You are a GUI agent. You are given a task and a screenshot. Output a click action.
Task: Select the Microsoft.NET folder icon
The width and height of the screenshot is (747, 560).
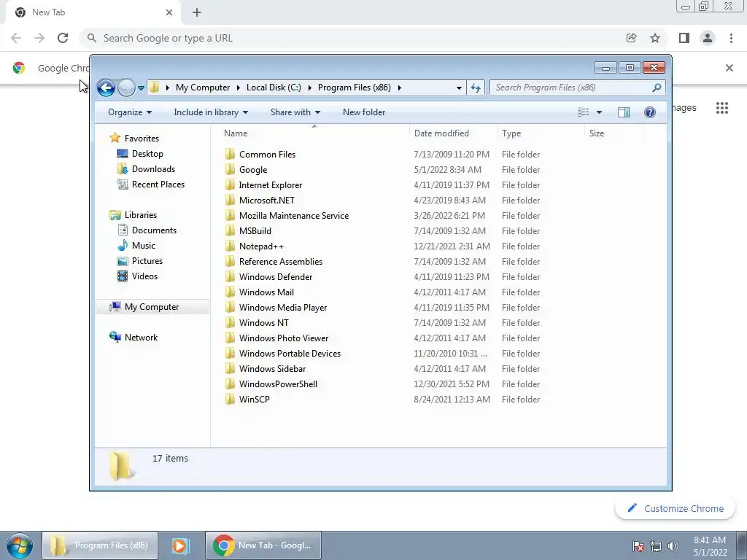pos(230,200)
